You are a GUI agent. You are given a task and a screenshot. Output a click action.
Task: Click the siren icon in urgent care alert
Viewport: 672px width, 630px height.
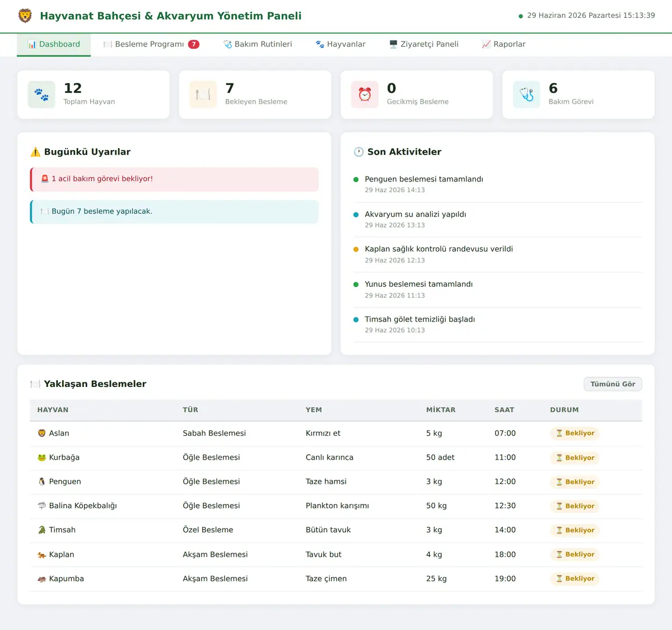click(x=45, y=179)
